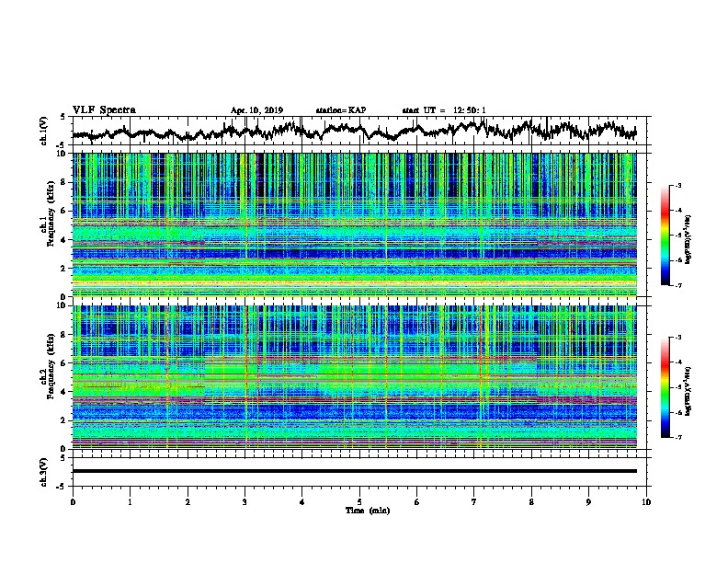Click the "ch.1(V)" axis label at top
Screen dimensions: 728x563
click(x=43, y=131)
